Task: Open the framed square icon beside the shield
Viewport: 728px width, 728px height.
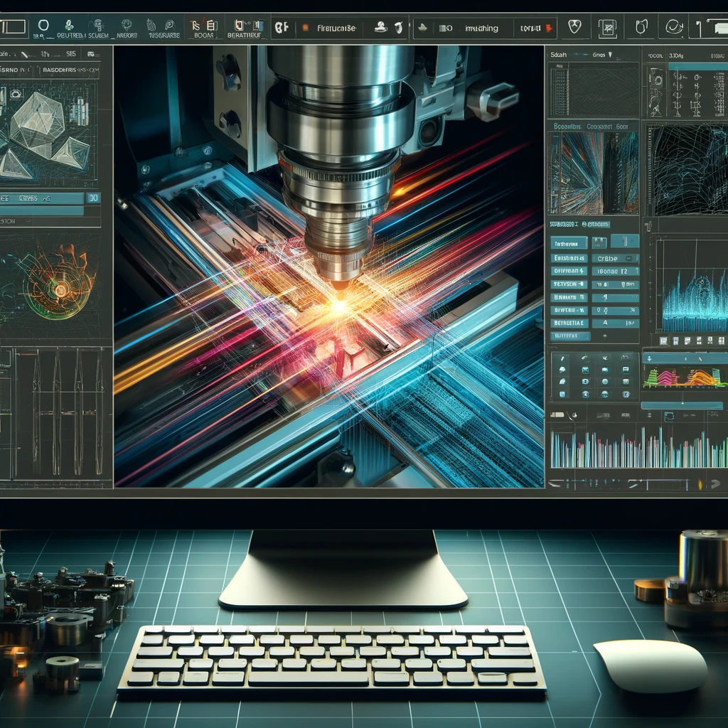Action: click(x=608, y=28)
